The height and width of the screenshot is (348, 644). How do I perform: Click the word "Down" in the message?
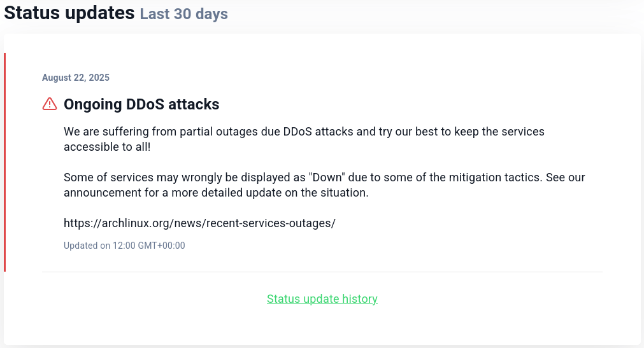coord(327,177)
